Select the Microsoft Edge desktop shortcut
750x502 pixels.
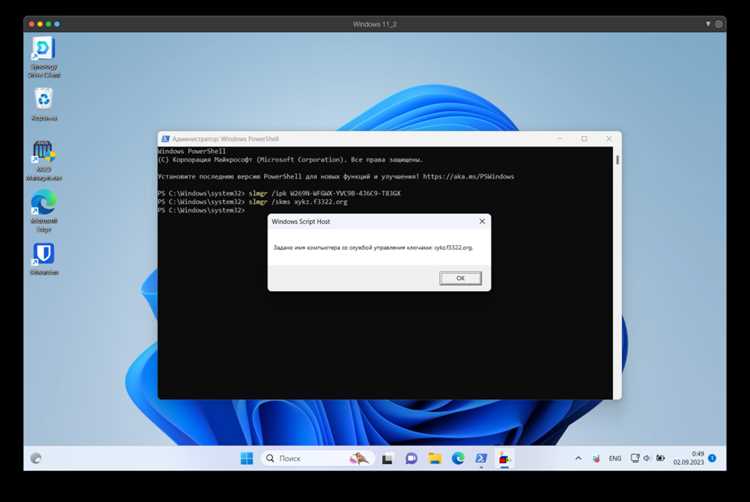coord(44,211)
